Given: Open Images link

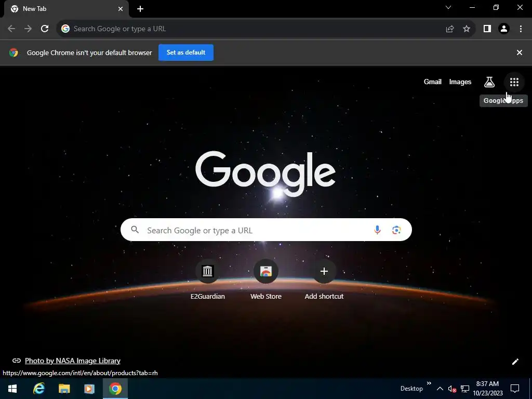Looking at the screenshot, I should (x=460, y=82).
